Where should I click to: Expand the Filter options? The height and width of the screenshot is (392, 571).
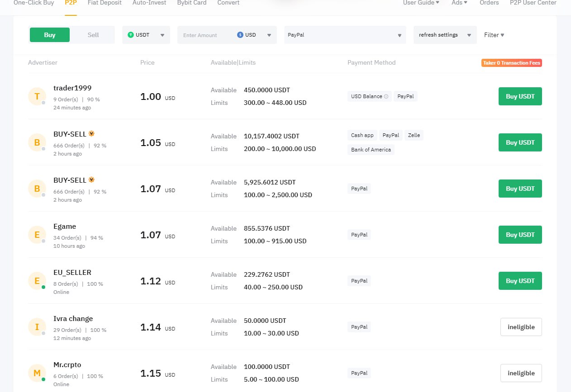tap(494, 35)
